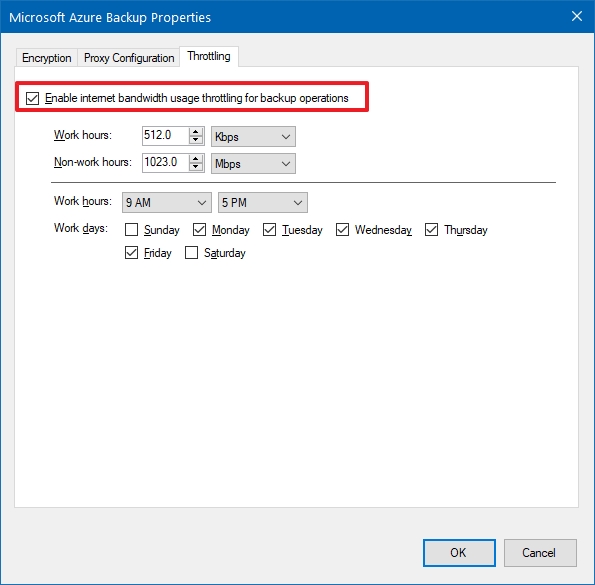Screen dimensions: 595x585
Task: Increase Work hours bandwidth with up arrow
Action: [x=196, y=132]
